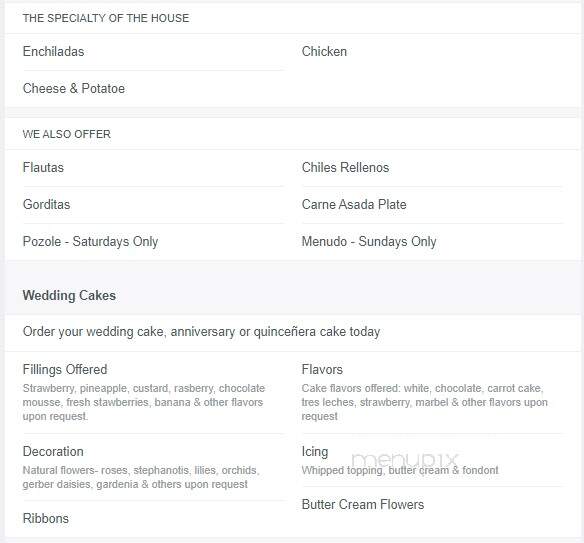Click the Cheese & Potatoe entry
The image size is (584, 543).
(x=74, y=88)
